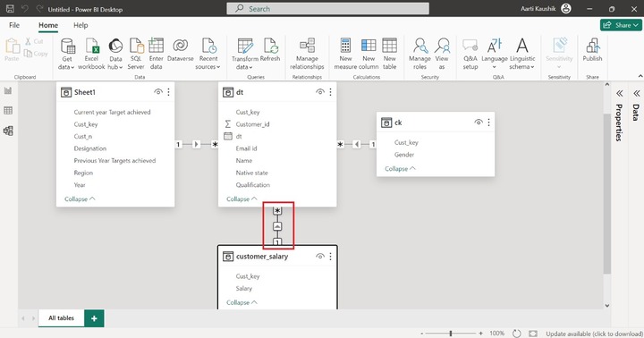Open more options for ck table
The image size is (644, 338).
coord(488,123)
